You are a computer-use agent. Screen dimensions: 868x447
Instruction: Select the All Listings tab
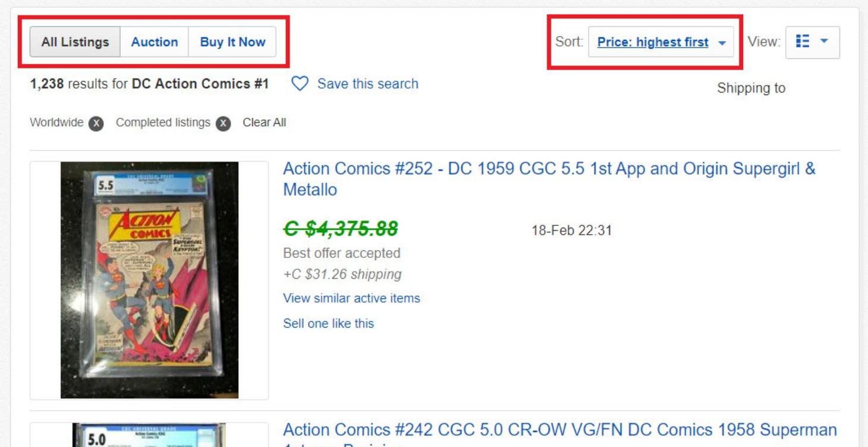coord(75,42)
